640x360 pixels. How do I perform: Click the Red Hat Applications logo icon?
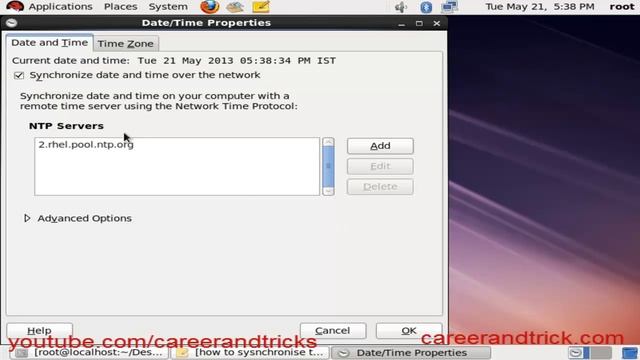coord(15,6)
